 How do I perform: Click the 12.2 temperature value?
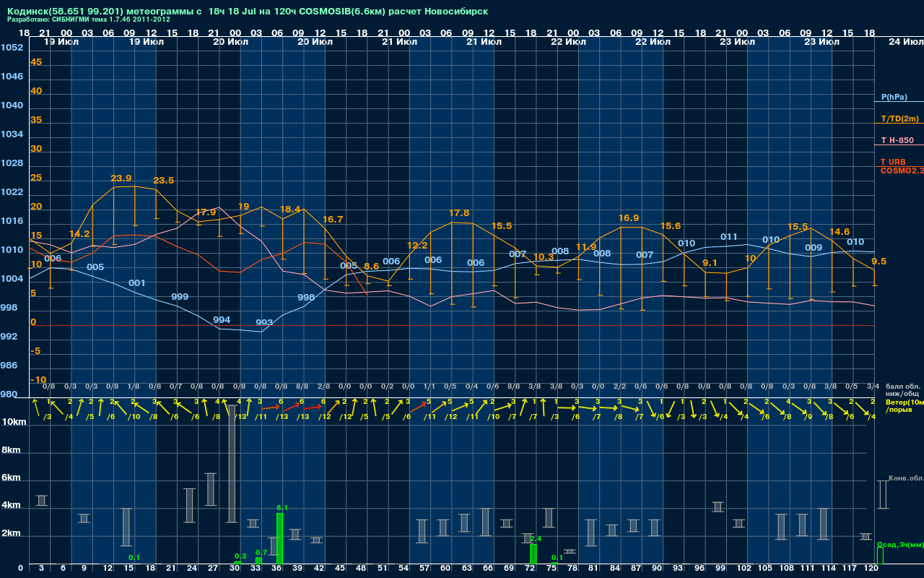pyautogui.click(x=417, y=246)
